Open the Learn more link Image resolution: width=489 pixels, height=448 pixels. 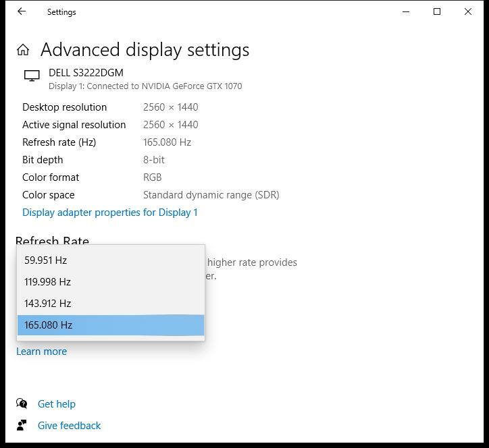pyautogui.click(x=41, y=352)
